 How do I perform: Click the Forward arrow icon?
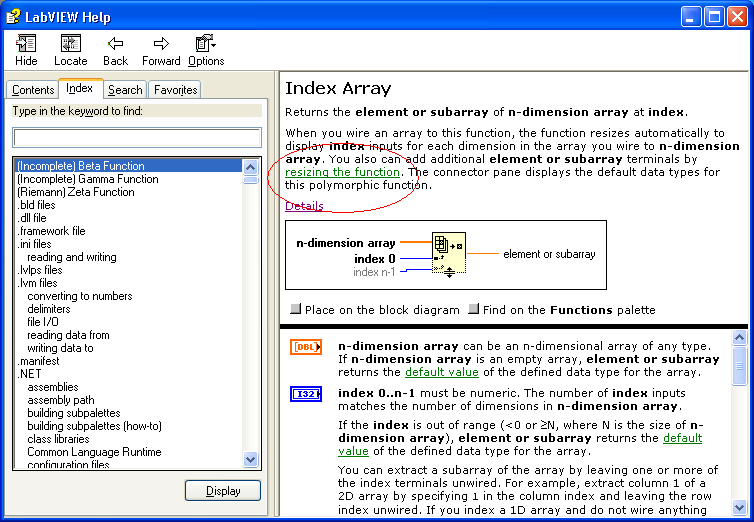point(161,44)
